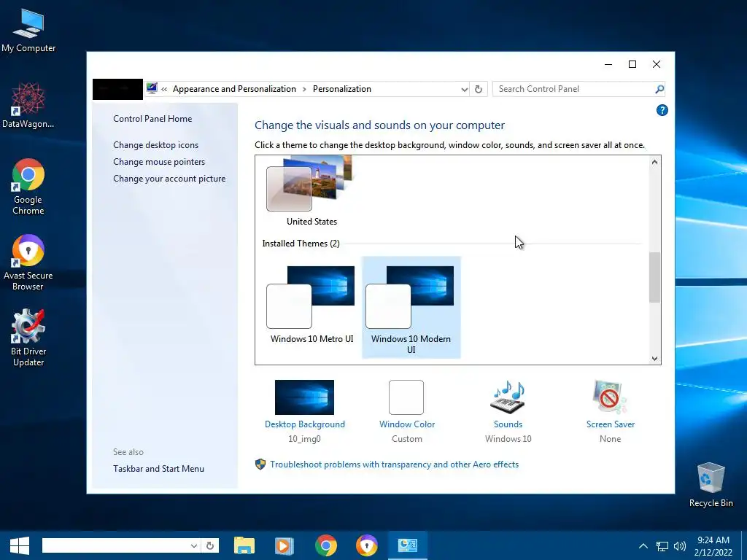Click the taskbar address refresh button
Viewport: 747px width, 560px height.
[x=210, y=545]
